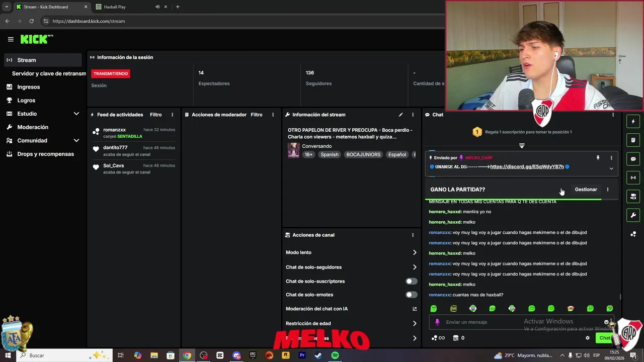Open Acciones de canal three-dot menu

[x=413, y=235]
